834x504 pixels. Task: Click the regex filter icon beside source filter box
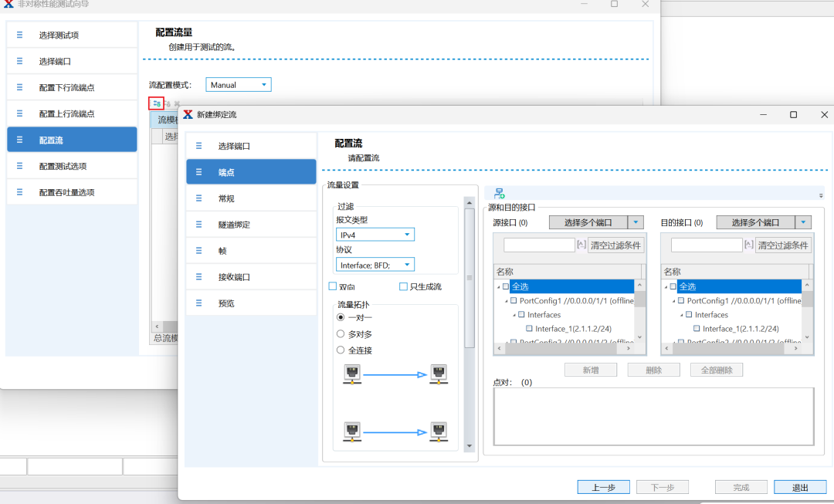(581, 245)
